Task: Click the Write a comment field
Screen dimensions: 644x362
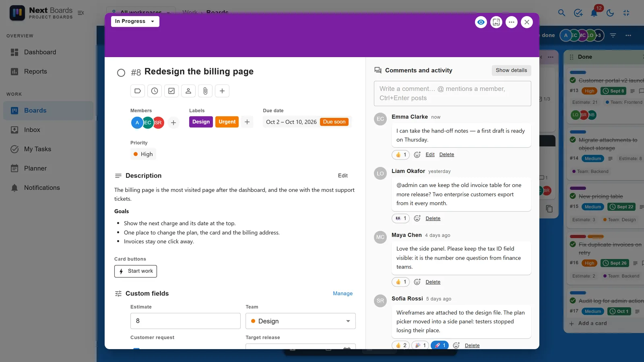Action: click(x=452, y=94)
